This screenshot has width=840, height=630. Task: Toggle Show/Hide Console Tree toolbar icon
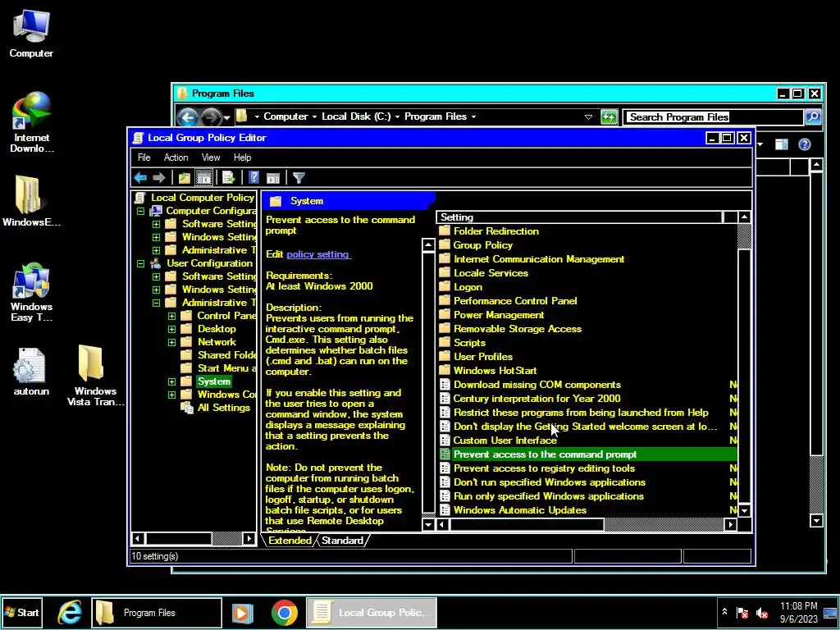click(203, 177)
